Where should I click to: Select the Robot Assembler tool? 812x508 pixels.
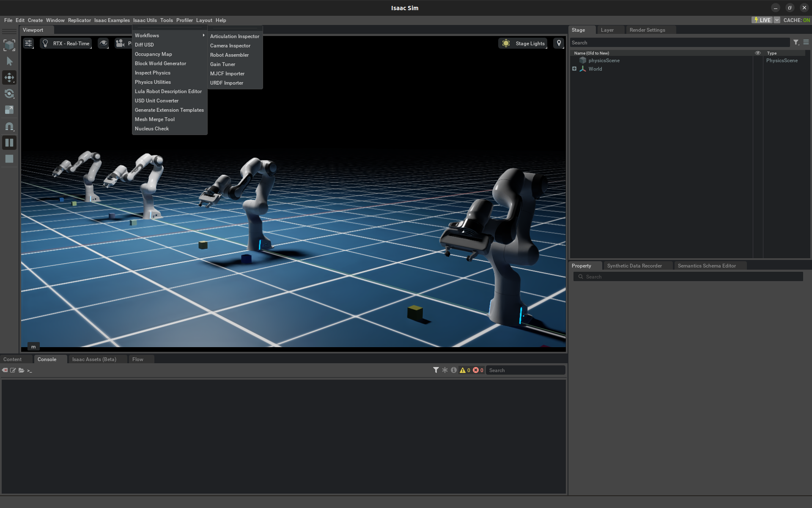(230, 55)
